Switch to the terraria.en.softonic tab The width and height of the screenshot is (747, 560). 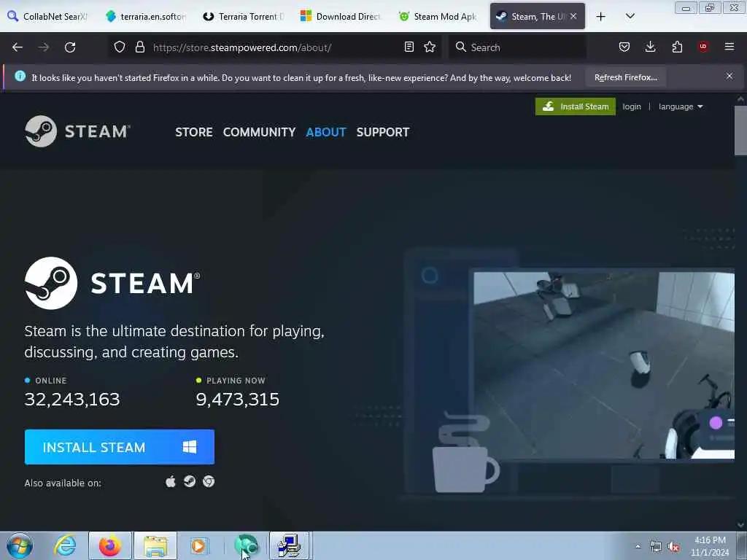pyautogui.click(x=146, y=17)
